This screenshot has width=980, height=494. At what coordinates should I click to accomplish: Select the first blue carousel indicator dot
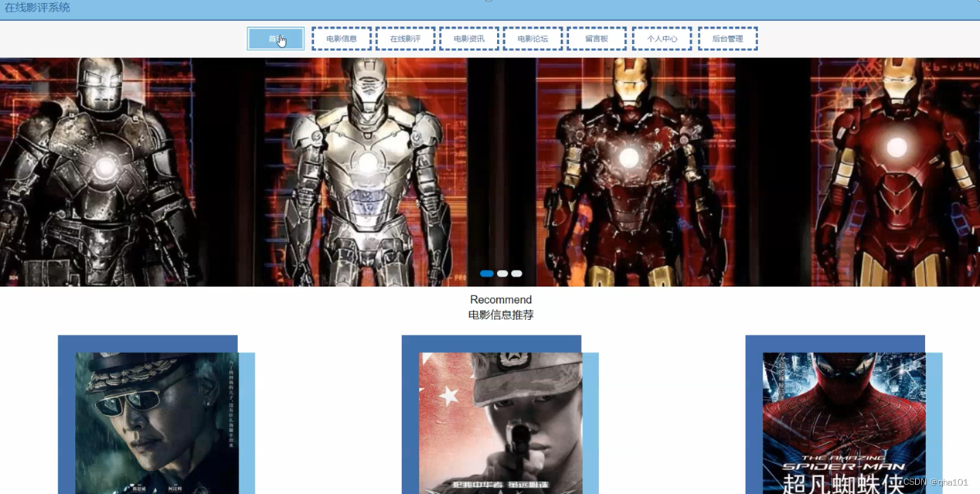[487, 274]
